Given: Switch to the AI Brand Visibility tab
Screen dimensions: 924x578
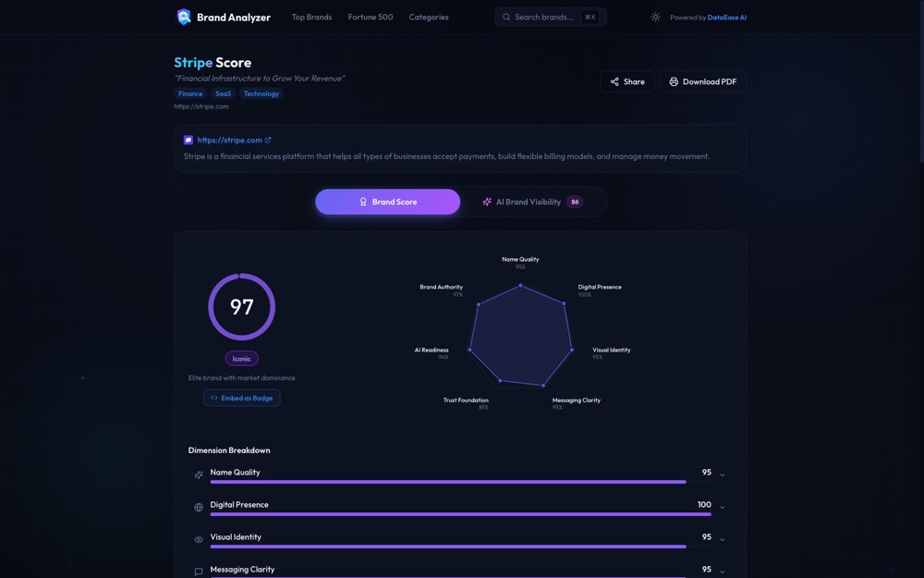Looking at the screenshot, I should pyautogui.click(x=533, y=202).
